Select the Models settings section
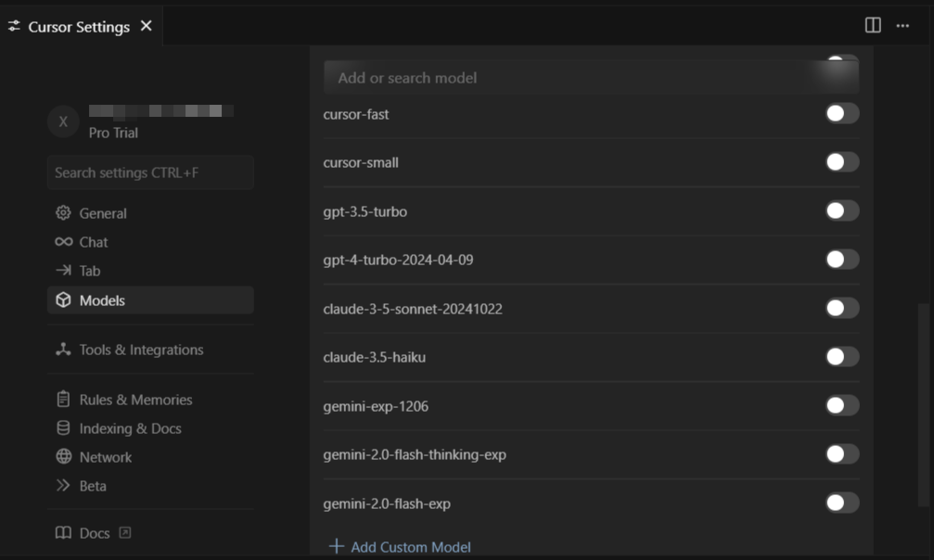The height and width of the screenshot is (560, 934). coord(150,299)
